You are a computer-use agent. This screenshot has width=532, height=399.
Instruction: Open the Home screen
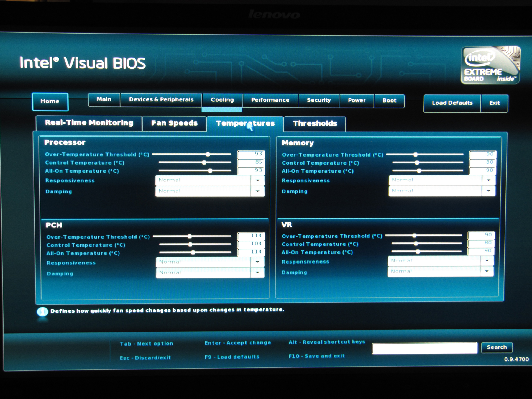[50, 101]
